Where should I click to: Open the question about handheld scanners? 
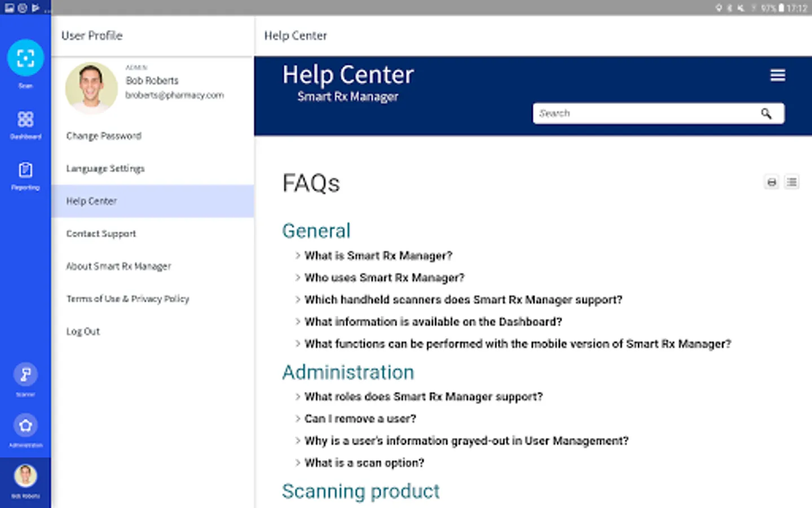tap(464, 300)
